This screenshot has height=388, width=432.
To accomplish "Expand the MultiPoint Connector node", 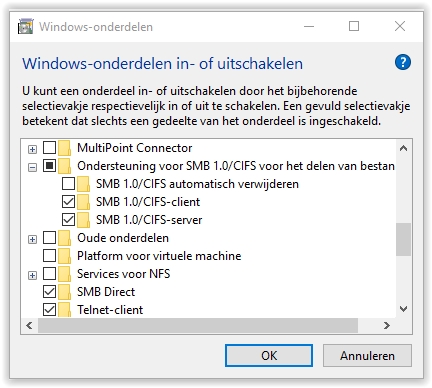I will click(32, 149).
